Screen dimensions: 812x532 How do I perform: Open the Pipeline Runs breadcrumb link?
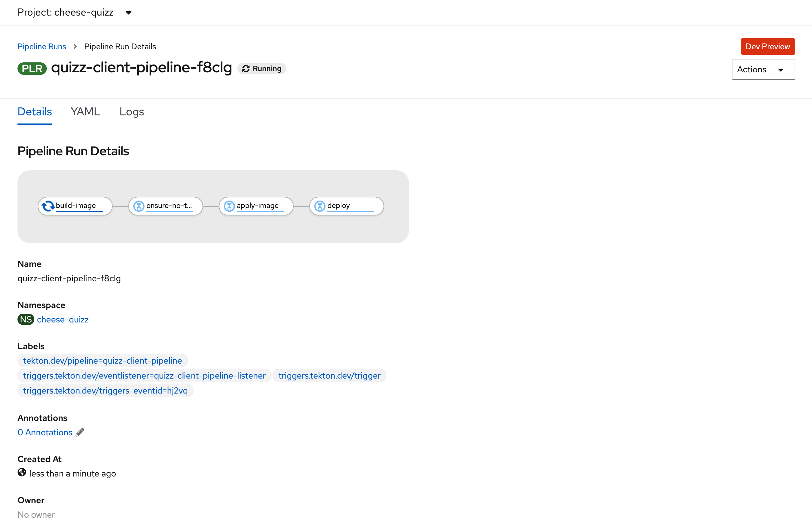click(x=42, y=46)
